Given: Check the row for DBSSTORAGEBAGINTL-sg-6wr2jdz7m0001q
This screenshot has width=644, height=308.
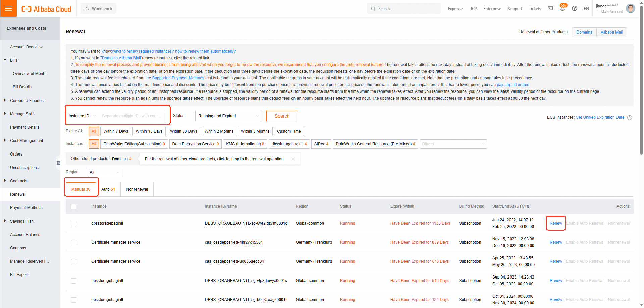Looking at the screenshot, I should click(x=74, y=224).
